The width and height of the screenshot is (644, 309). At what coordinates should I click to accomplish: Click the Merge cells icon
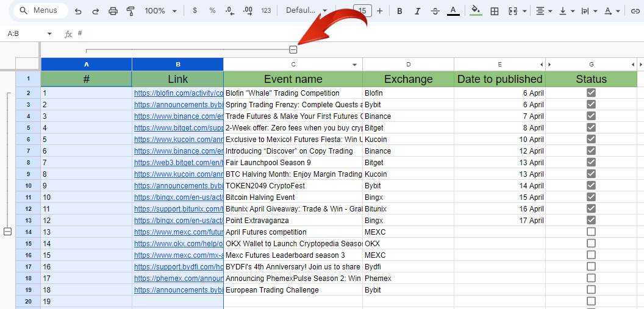[512, 11]
